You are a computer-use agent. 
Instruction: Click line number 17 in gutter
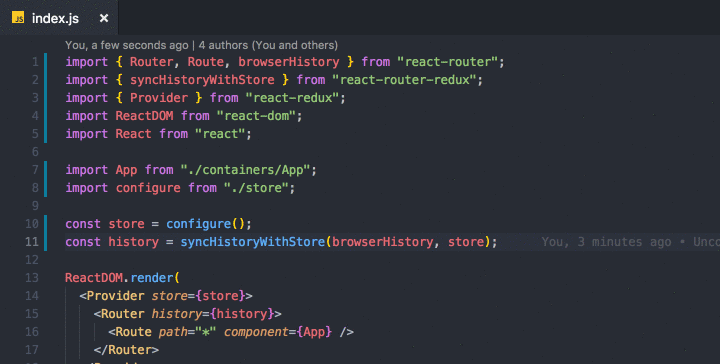[x=32, y=350]
